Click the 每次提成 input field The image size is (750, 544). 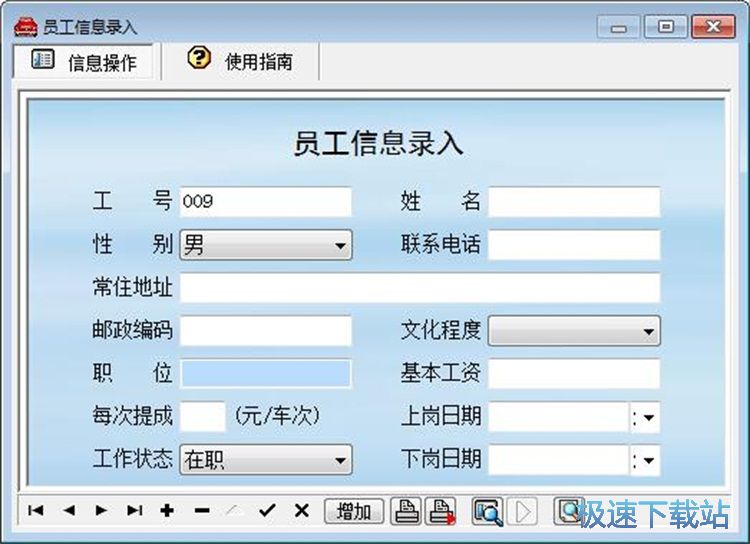[x=203, y=417]
